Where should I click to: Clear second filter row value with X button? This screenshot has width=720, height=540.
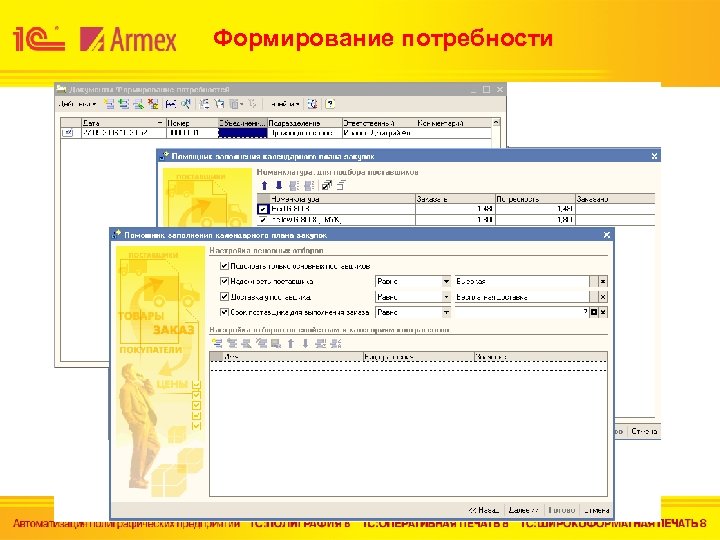coord(603,297)
